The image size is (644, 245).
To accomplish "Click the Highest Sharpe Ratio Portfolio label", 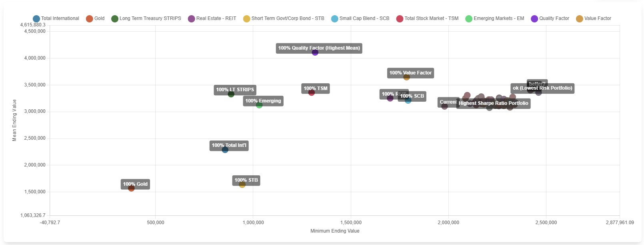I will (493, 103).
